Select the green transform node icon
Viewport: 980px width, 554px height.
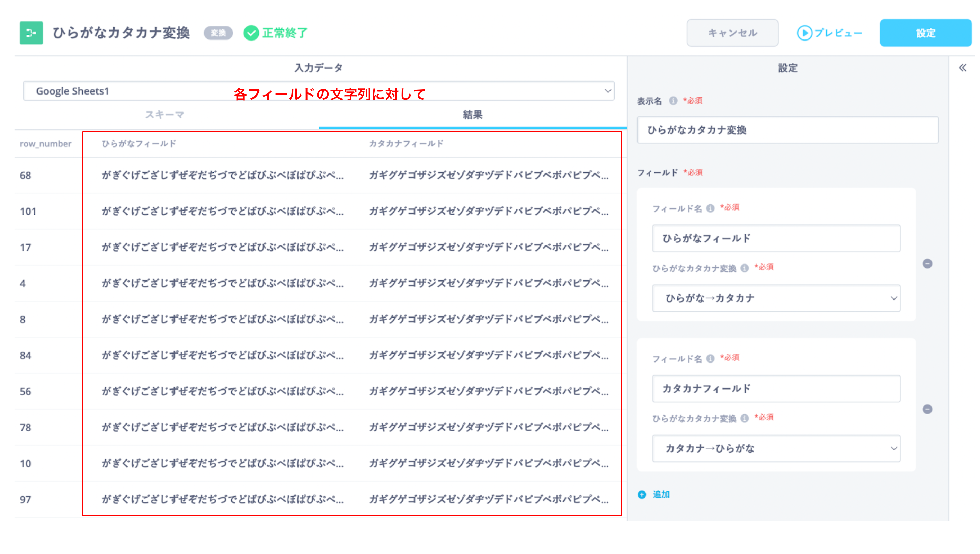click(32, 34)
